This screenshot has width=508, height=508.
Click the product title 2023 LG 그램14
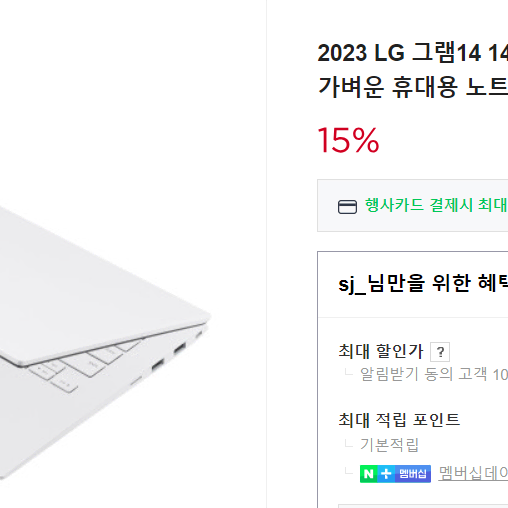point(413,53)
